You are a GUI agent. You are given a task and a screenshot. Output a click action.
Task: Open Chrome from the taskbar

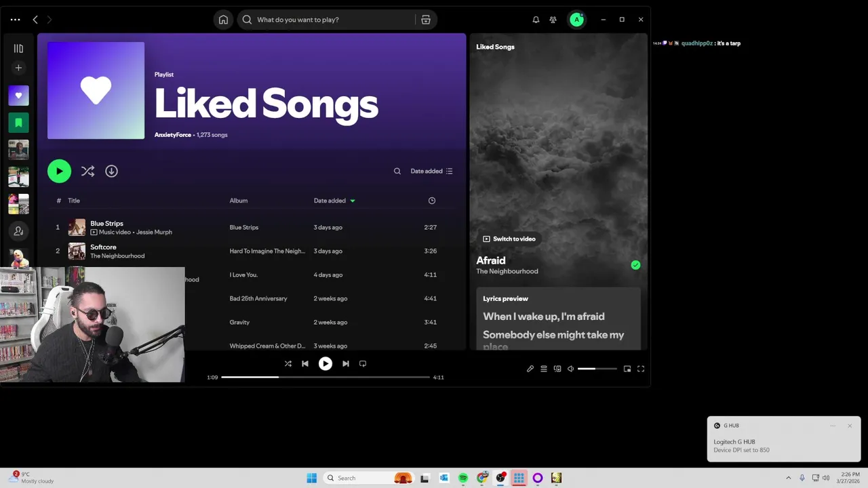pos(482,478)
